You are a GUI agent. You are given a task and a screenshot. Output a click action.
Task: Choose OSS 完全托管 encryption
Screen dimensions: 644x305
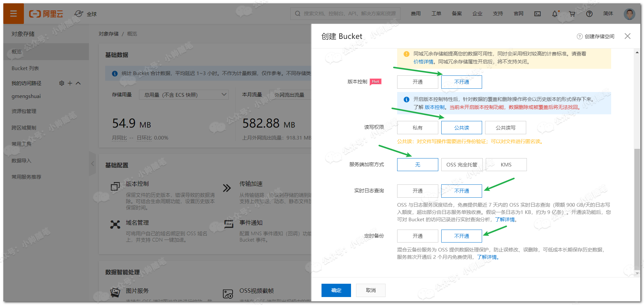click(x=462, y=164)
